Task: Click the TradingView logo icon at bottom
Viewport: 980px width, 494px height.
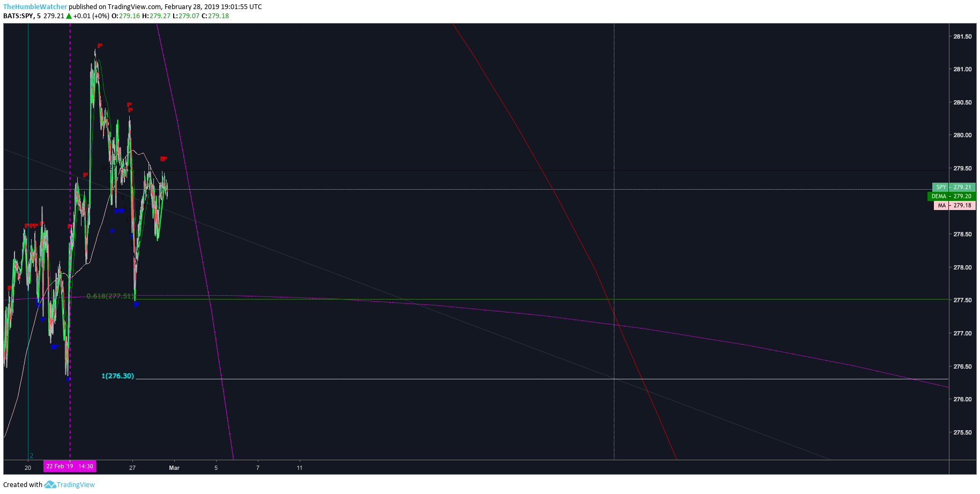Action: (50, 484)
